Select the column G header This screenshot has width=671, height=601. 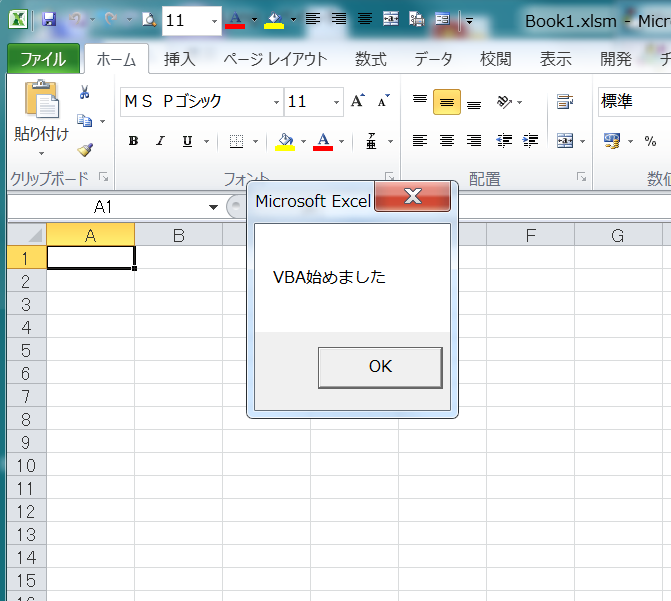click(x=618, y=235)
